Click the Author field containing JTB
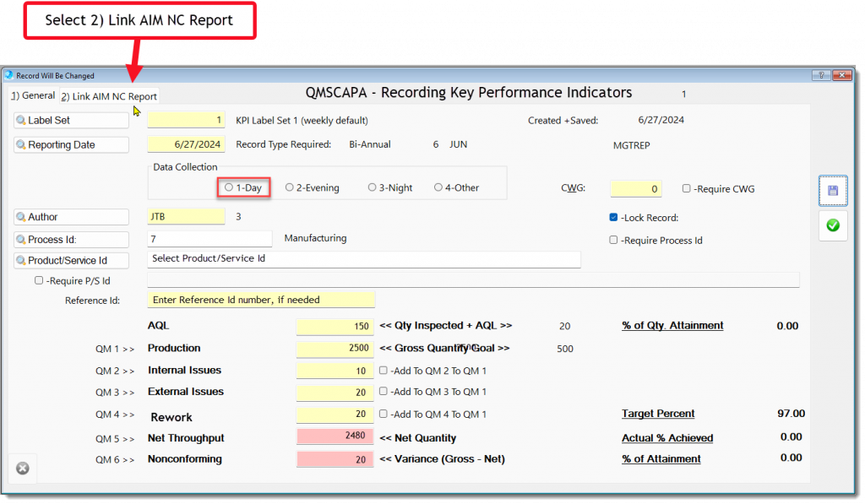 (x=186, y=216)
